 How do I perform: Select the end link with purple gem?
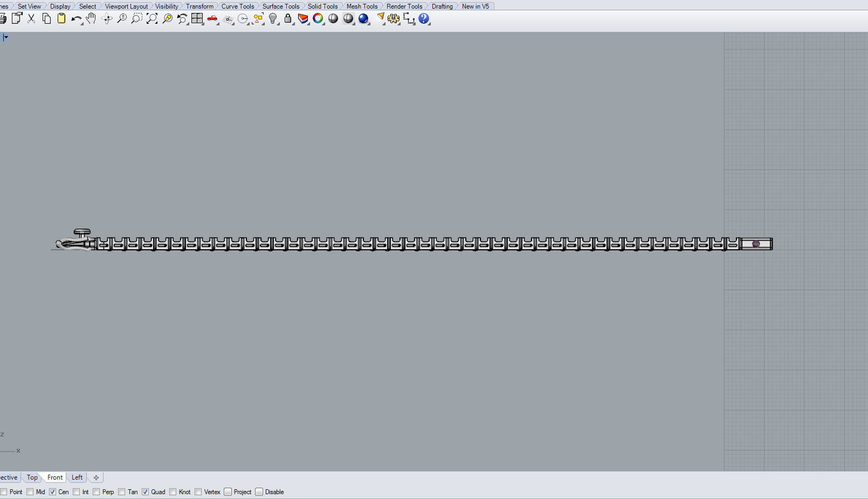[756, 244]
